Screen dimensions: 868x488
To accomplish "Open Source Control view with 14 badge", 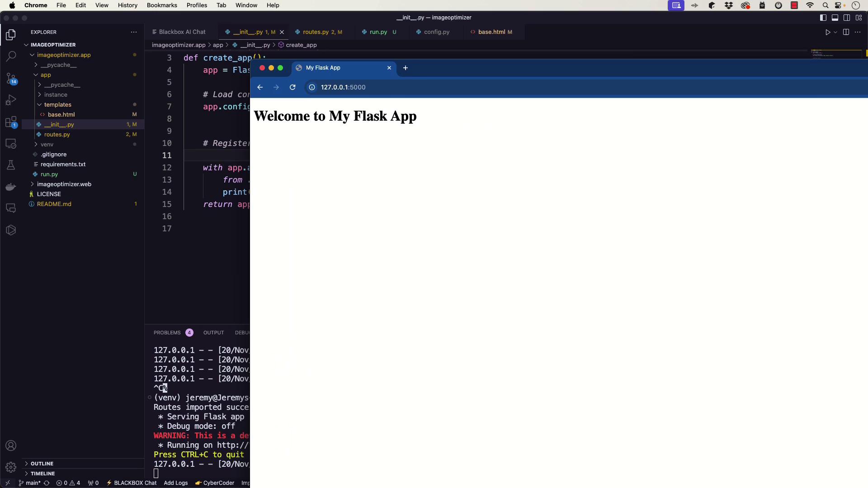I will click(x=11, y=78).
